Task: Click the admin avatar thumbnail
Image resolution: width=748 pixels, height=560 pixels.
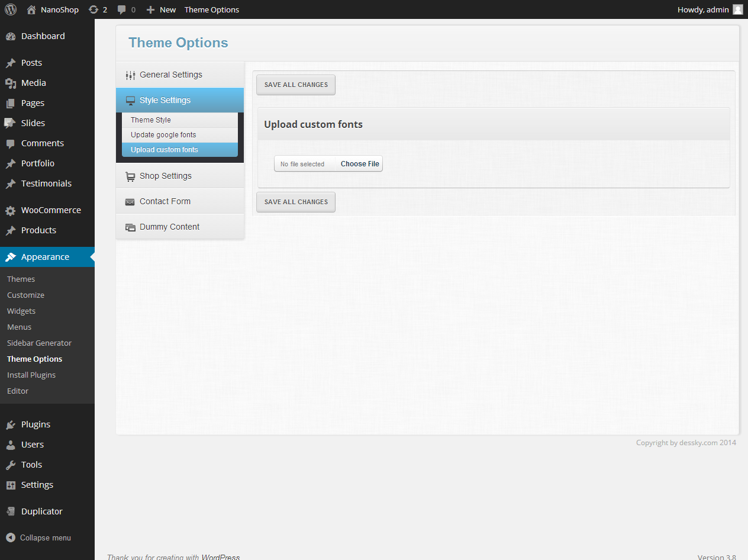Action: click(737, 9)
